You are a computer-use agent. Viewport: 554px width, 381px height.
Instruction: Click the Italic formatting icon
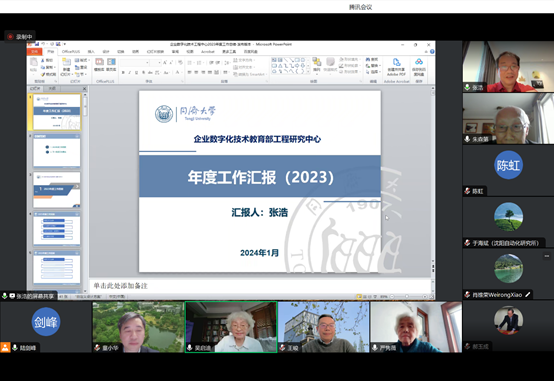[130, 72]
